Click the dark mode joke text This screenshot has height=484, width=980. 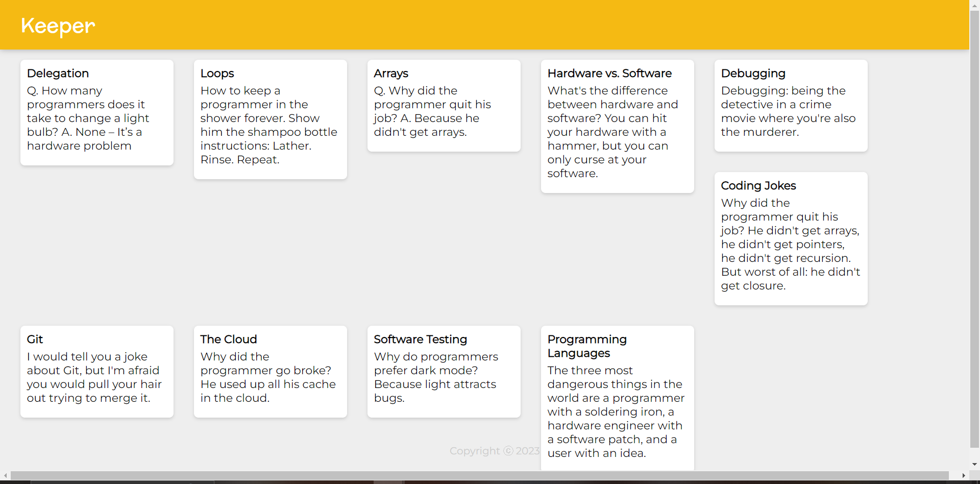click(x=436, y=377)
